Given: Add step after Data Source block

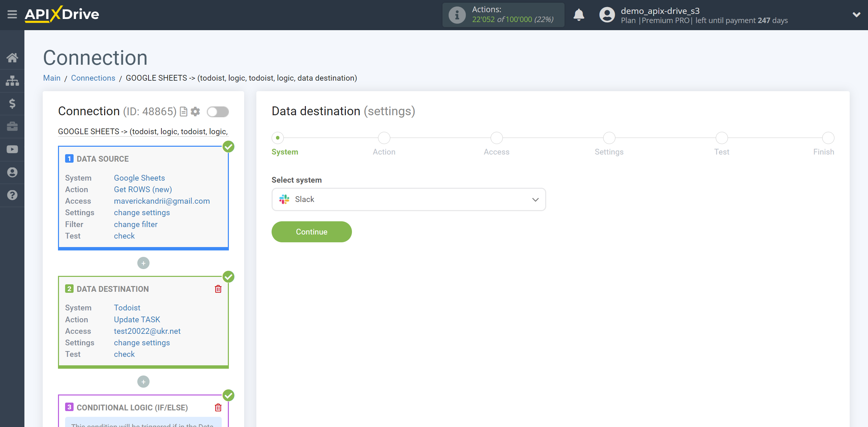Looking at the screenshot, I should point(143,263).
